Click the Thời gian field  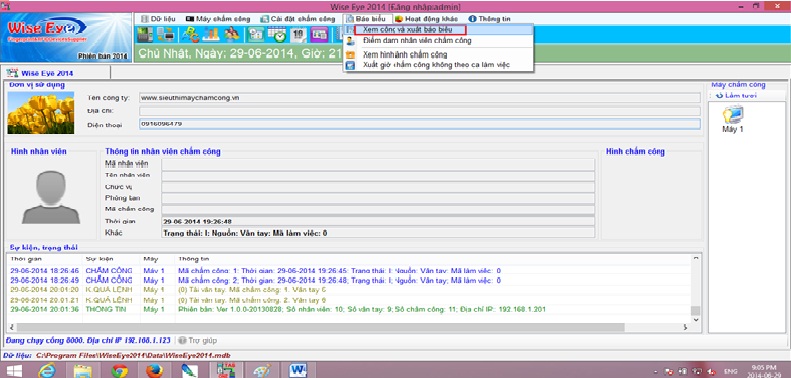378,221
